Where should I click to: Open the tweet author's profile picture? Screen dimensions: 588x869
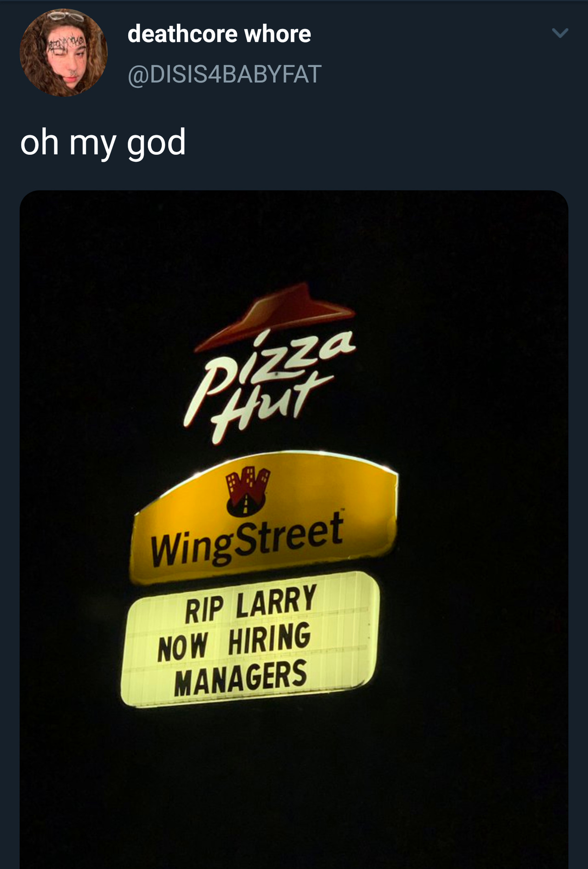[x=63, y=52]
